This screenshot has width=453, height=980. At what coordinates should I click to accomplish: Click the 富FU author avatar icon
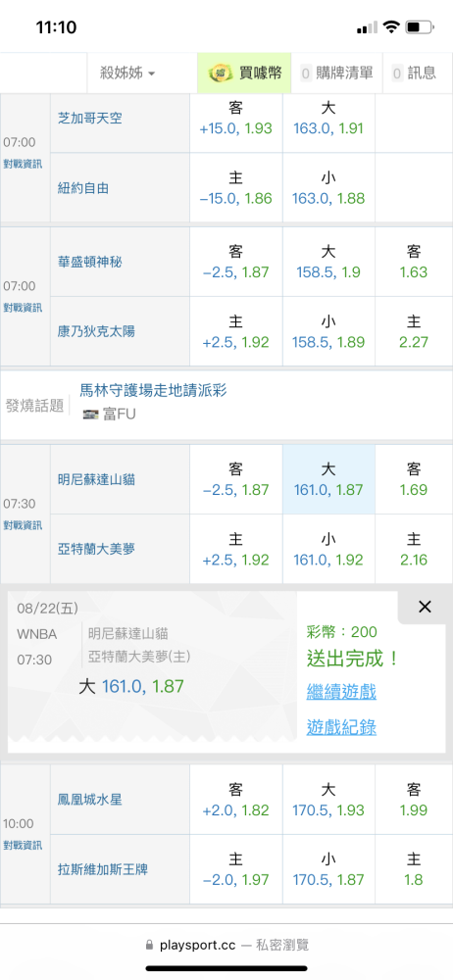[91, 415]
